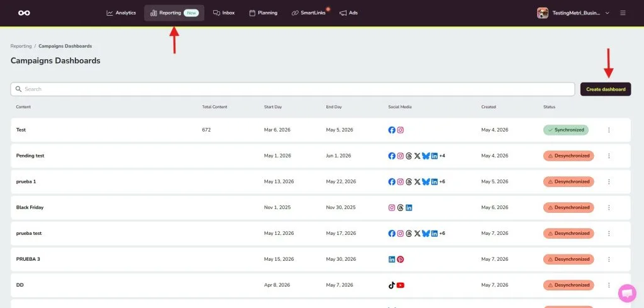
Task: Click the Instagram icon in Black Friday row
Action: 392,208
